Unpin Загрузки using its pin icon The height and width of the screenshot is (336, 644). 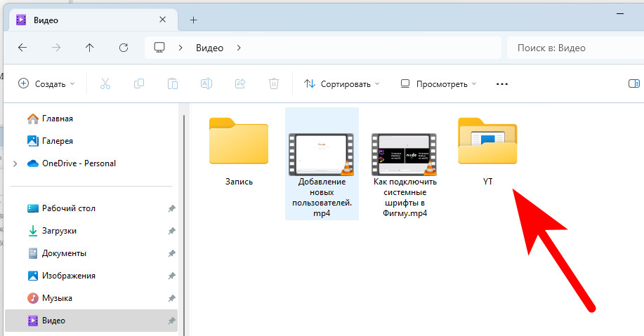pos(171,231)
